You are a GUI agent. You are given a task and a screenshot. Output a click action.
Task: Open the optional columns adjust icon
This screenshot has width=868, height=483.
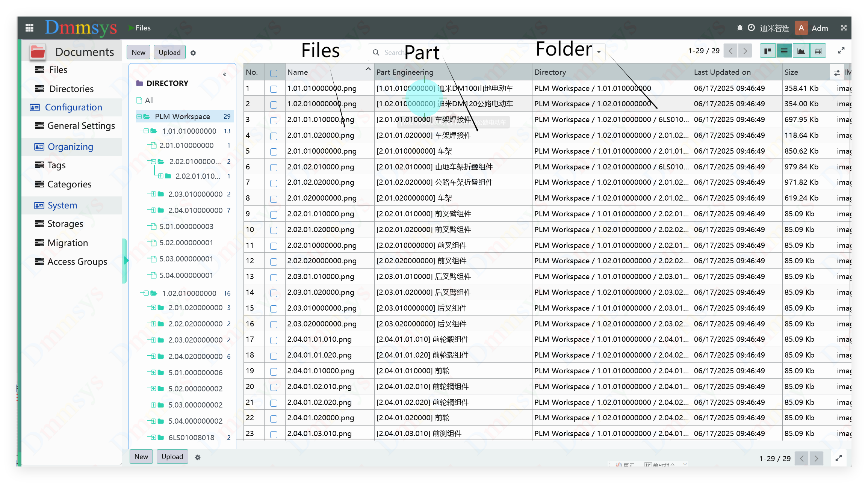(x=836, y=72)
